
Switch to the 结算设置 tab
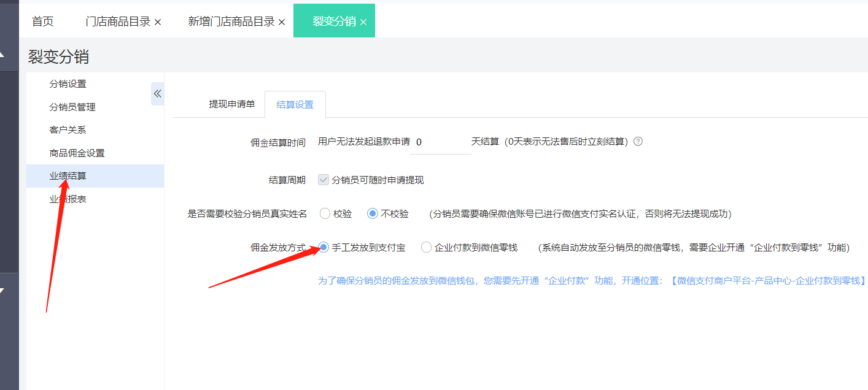click(294, 104)
